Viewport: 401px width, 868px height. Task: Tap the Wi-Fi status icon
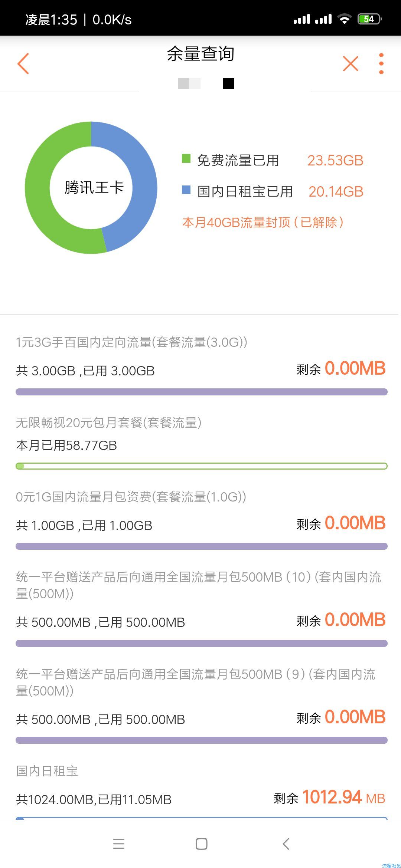tap(345, 19)
